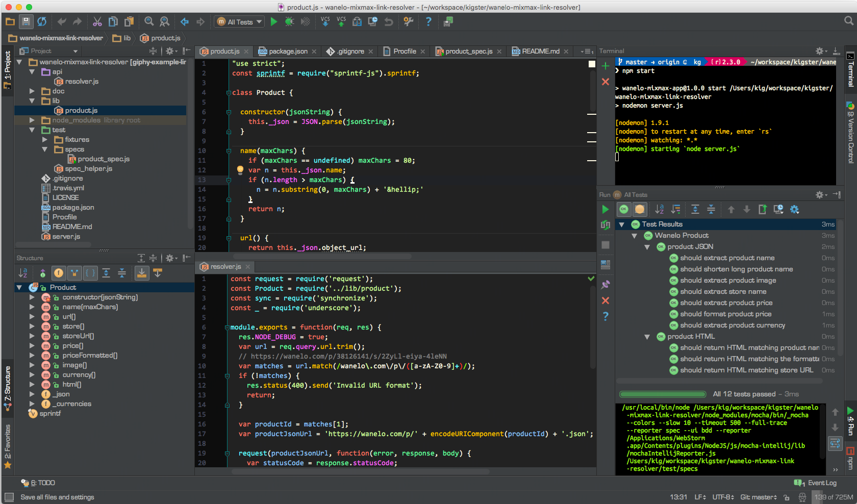Click Rerun Failed Tests icon in Run panel

pyautogui.click(x=605, y=224)
